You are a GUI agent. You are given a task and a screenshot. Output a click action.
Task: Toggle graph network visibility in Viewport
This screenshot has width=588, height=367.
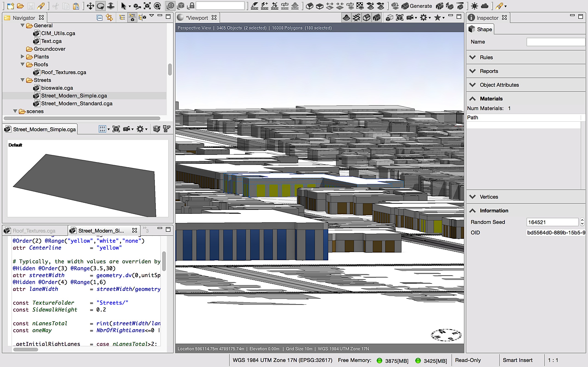pyautogui.click(x=356, y=17)
